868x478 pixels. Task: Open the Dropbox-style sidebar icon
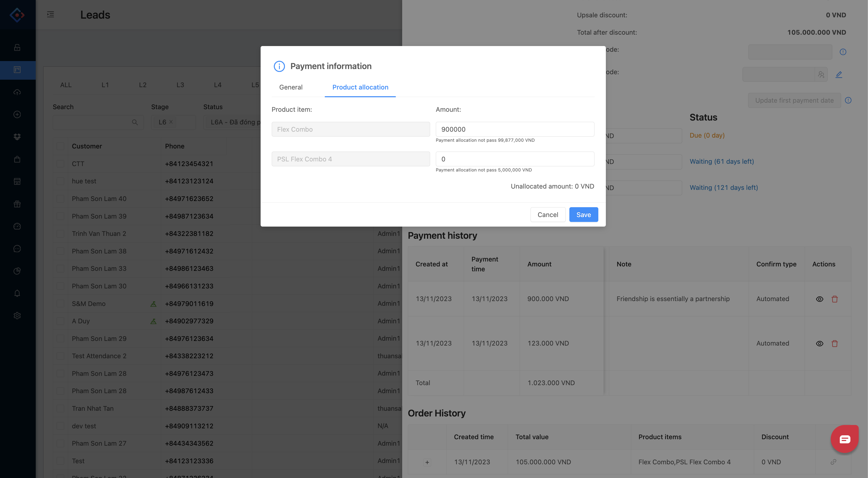[17, 137]
